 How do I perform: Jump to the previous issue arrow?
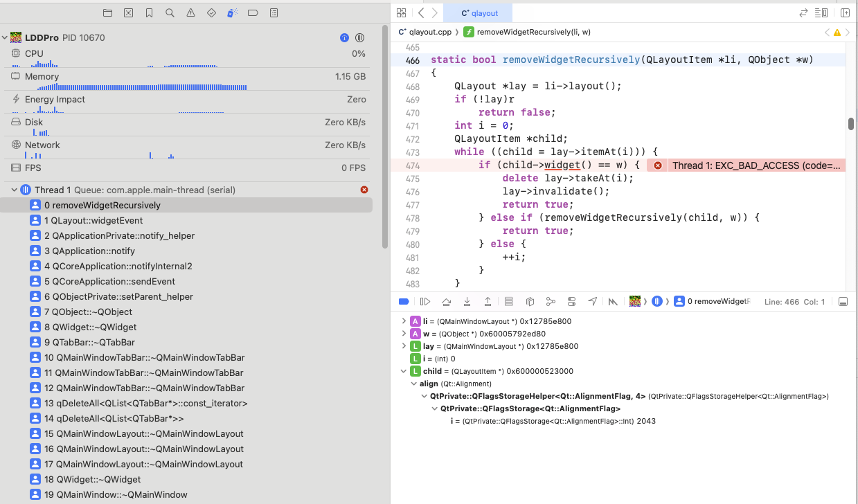click(827, 33)
